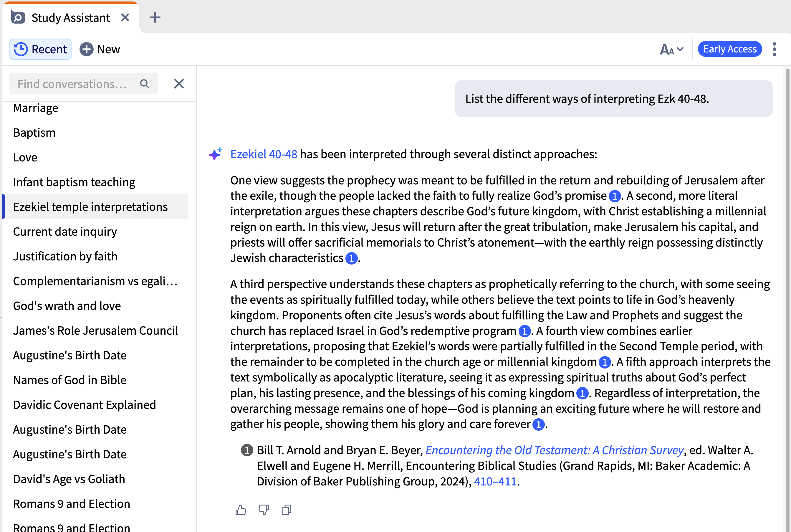Copy the response with copy icon
791x532 pixels.
287,510
